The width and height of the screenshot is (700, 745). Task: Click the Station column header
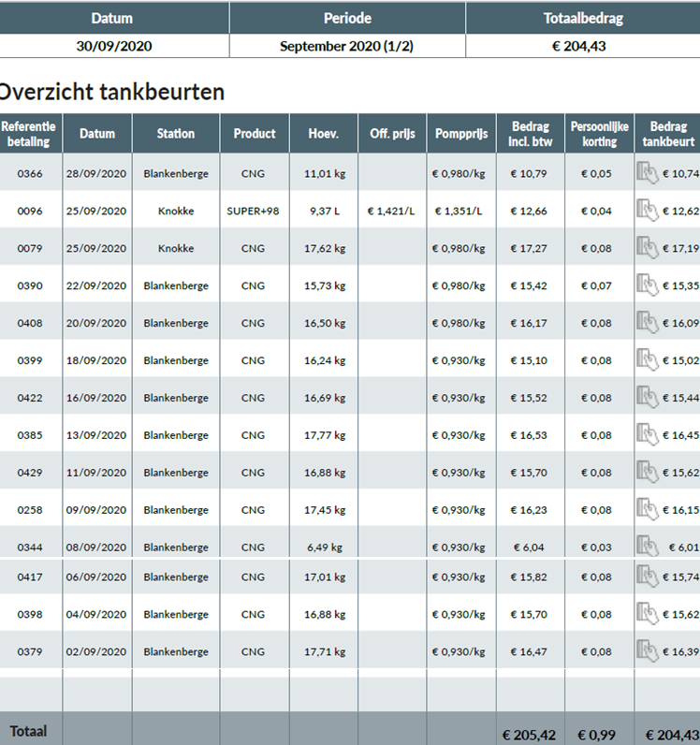pos(176,134)
